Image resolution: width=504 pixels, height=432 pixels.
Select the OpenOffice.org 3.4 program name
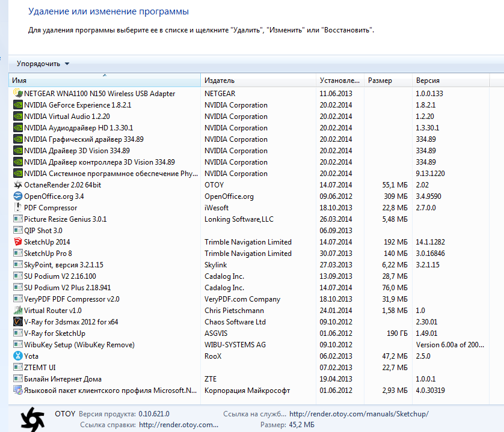(54, 196)
